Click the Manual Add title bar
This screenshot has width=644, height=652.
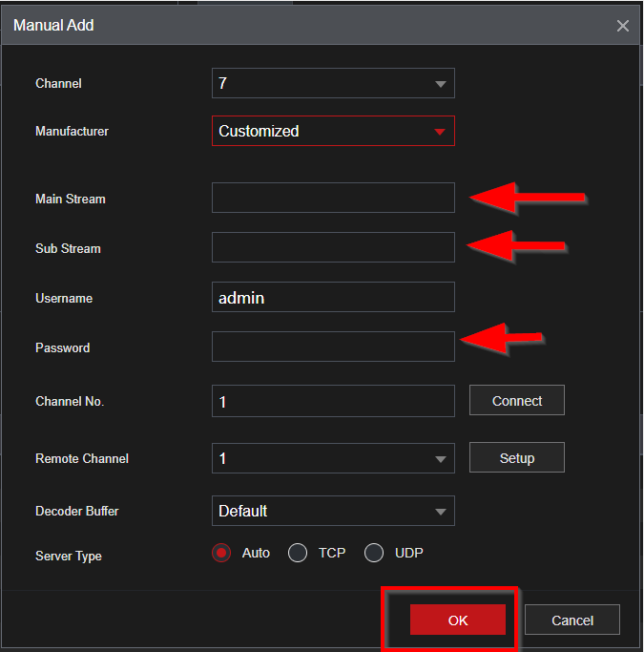point(286,26)
